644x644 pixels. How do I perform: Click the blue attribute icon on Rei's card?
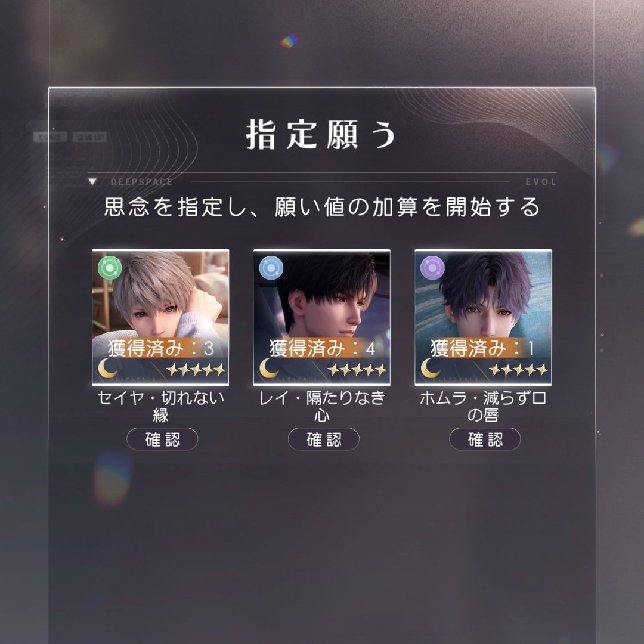tap(271, 268)
